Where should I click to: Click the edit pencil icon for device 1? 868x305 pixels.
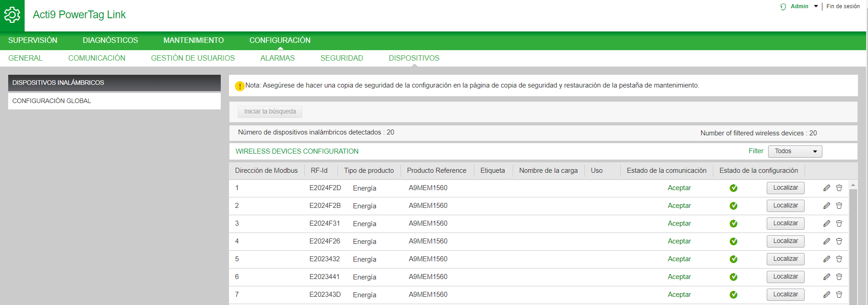click(x=826, y=188)
